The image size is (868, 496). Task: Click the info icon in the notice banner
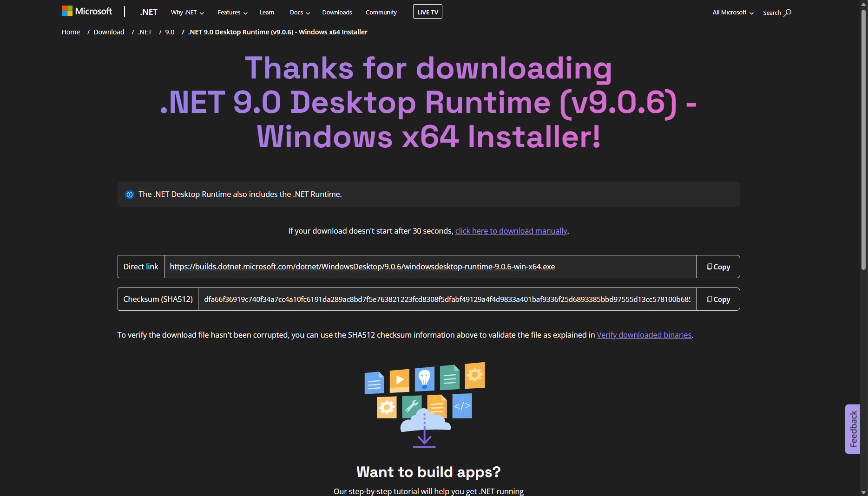point(130,195)
